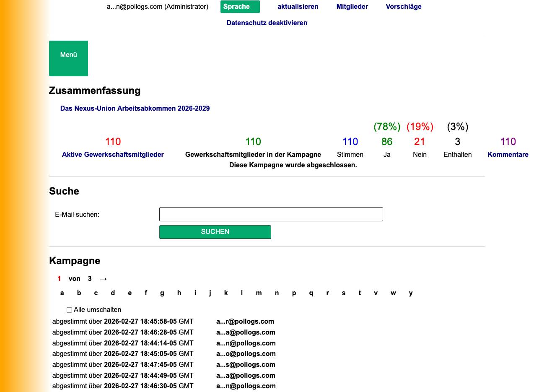Go to the next campaign page arrow

tap(104, 278)
